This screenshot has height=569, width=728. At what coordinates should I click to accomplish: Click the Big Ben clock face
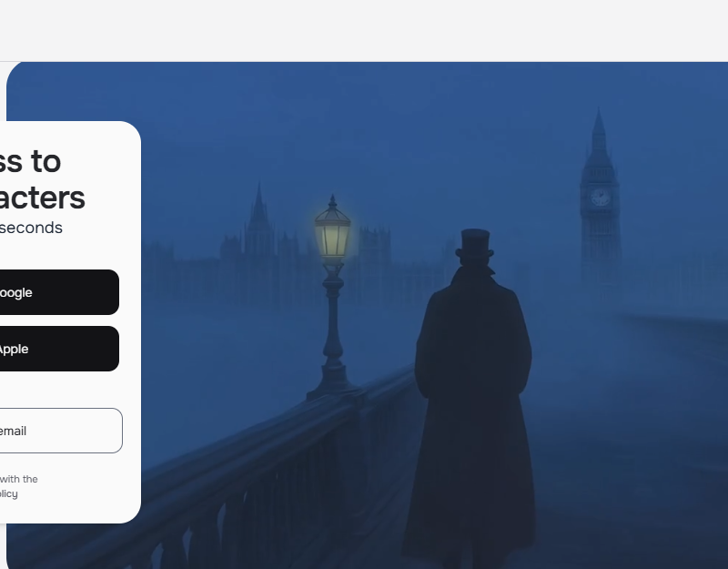[x=600, y=197]
